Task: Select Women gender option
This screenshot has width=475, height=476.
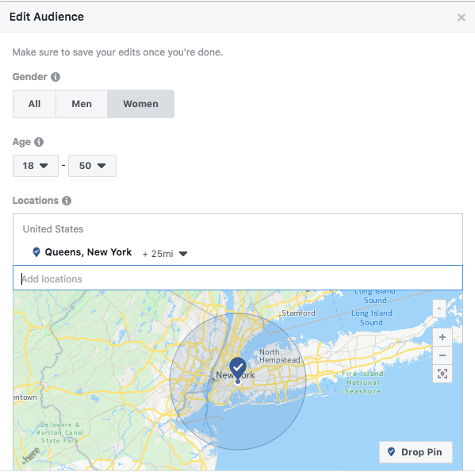Action: pyautogui.click(x=140, y=104)
